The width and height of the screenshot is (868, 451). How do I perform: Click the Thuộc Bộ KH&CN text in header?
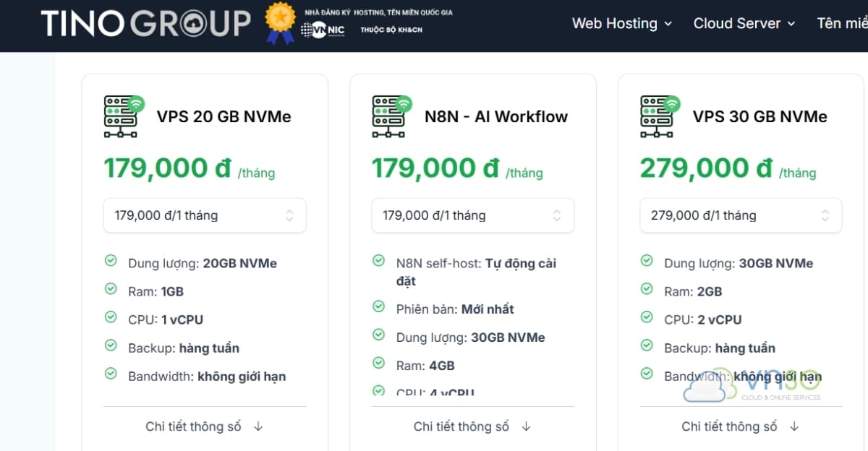coord(391,30)
